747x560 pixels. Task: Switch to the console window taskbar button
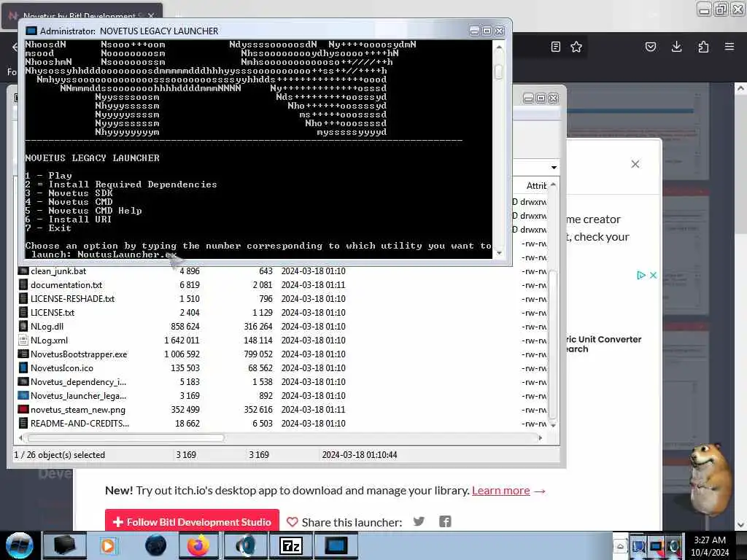(x=336, y=545)
